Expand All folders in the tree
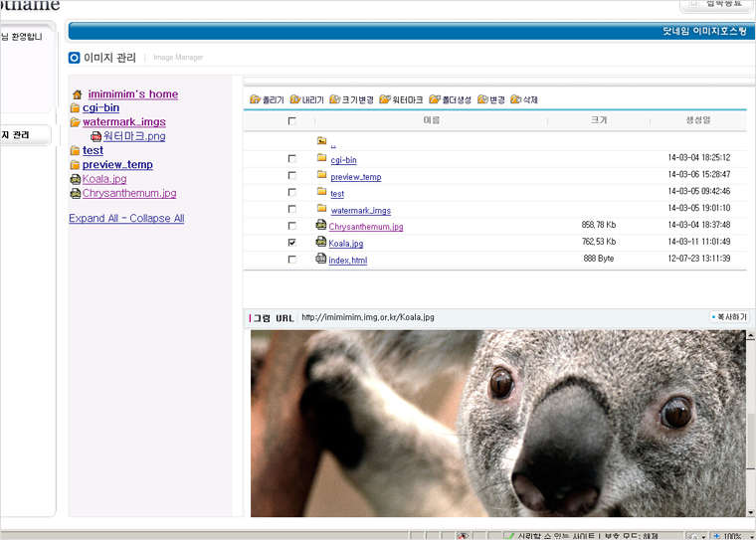756x540 pixels. point(96,219)
